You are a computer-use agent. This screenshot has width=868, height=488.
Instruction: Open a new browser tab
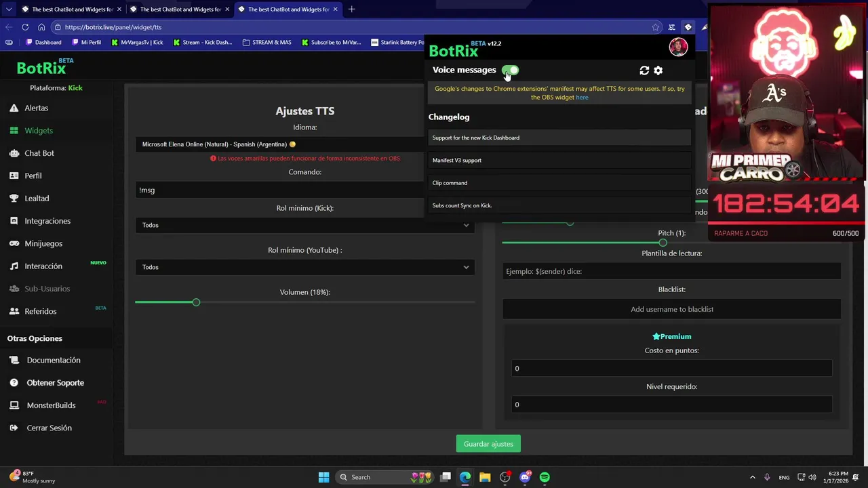351,9
